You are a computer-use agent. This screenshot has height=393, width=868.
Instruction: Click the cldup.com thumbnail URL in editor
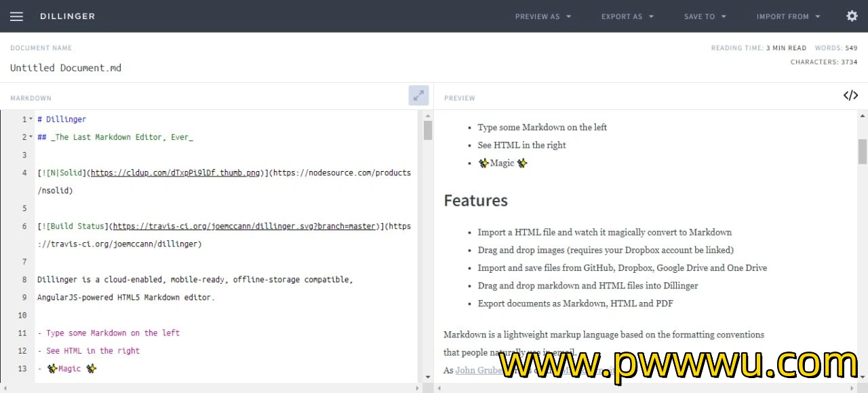click(x=176, y=173)
